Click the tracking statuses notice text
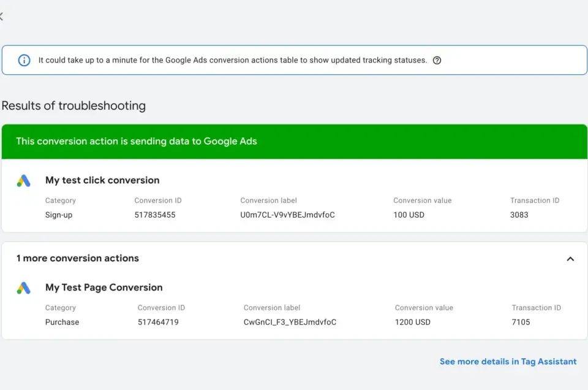The height and width of the screenshot is (390, 588). coord(233,60)
